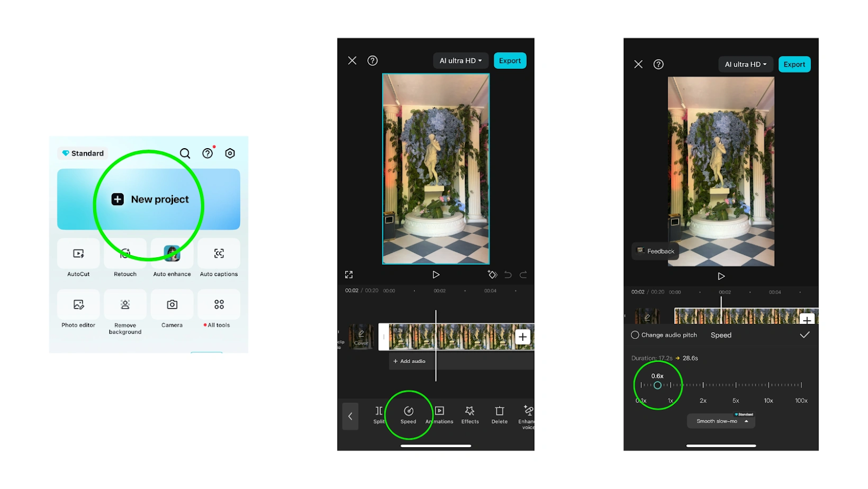This screenshot has width=868, height=489.
Task: Click the Feedback button on preview
Action: [x=655, y=251]
